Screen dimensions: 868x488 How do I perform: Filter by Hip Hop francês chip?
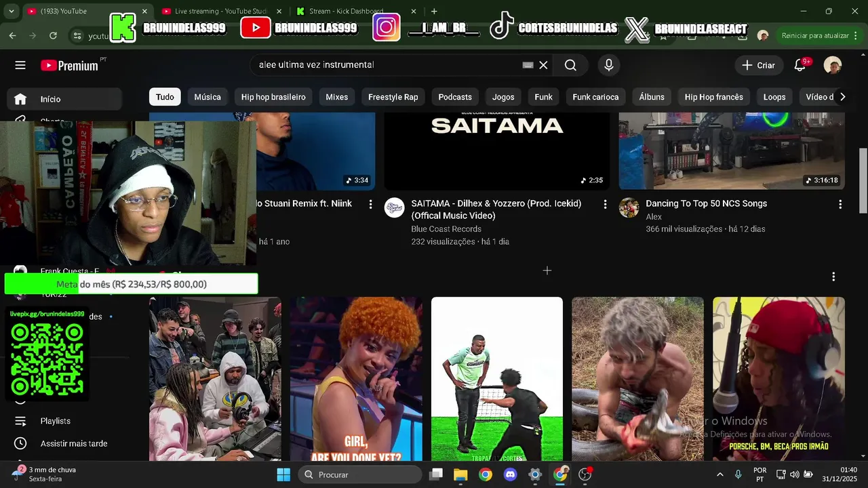[713, 97]
